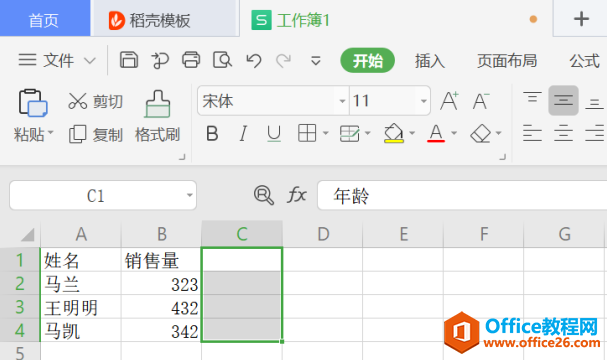Image resolution: width=607 pixels, height=360 pixels.
Task: Toggle Bold formatting
Action: [212, 134]
